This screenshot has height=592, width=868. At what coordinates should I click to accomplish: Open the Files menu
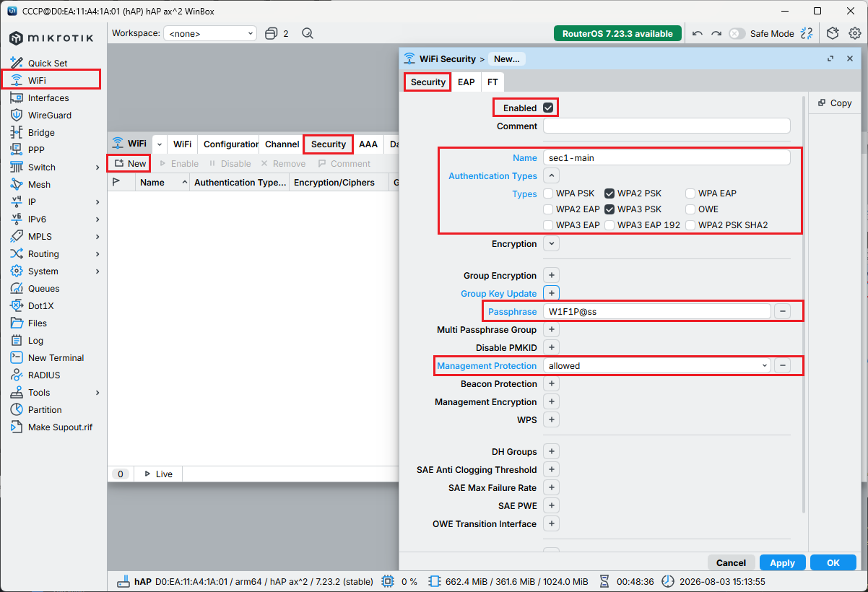coord(38,323)
